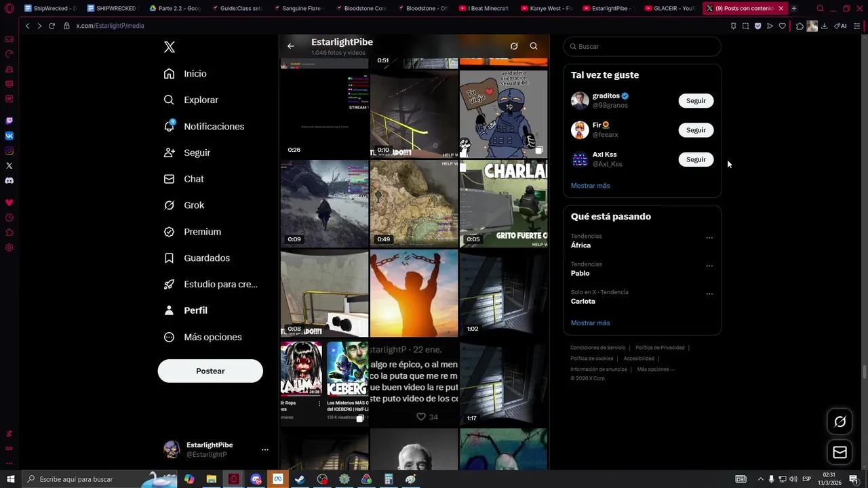The image size is (868, 488).
Task: Switch to the Parte 2.2 Google tab
Action: [175, 8]
